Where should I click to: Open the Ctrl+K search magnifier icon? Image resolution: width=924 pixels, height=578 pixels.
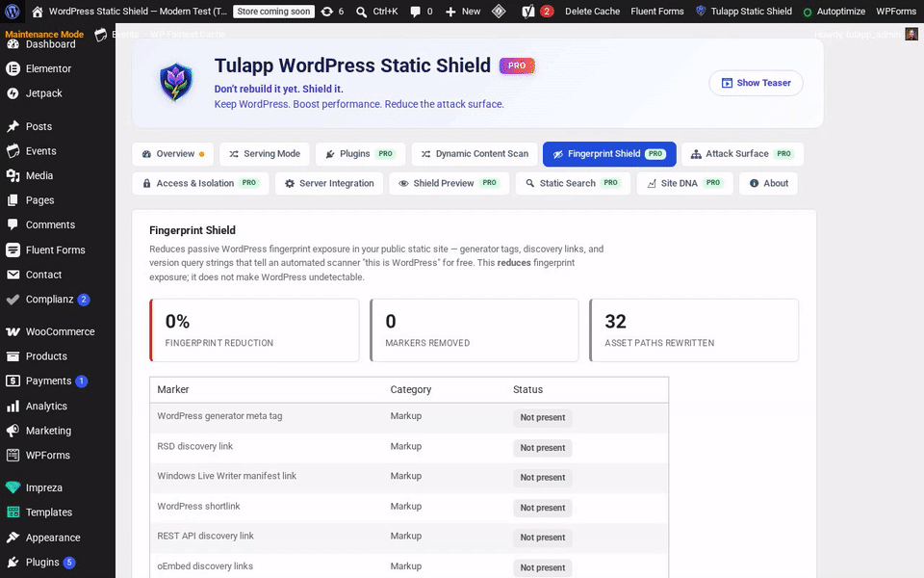pos(361,12)
